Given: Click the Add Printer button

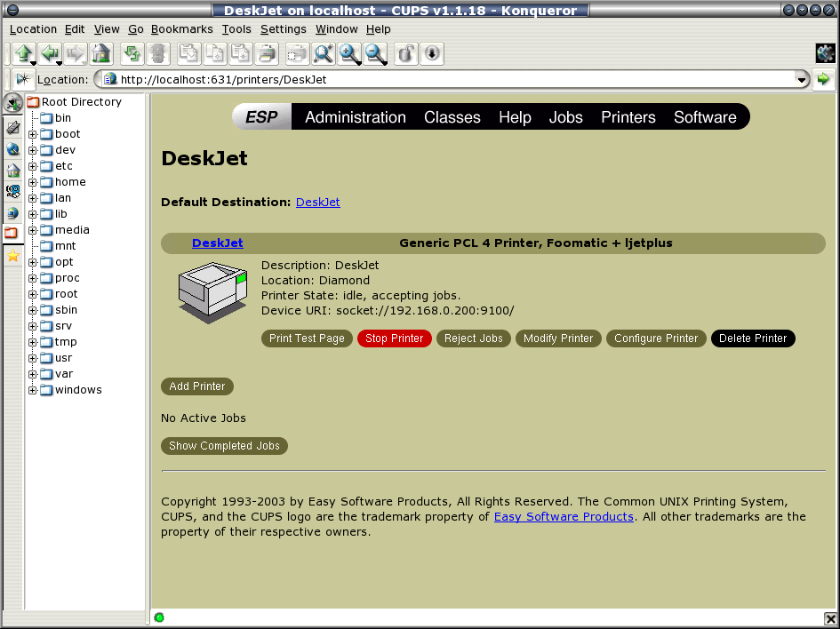Looking at the screenshot, I should [x=197, y=386].
